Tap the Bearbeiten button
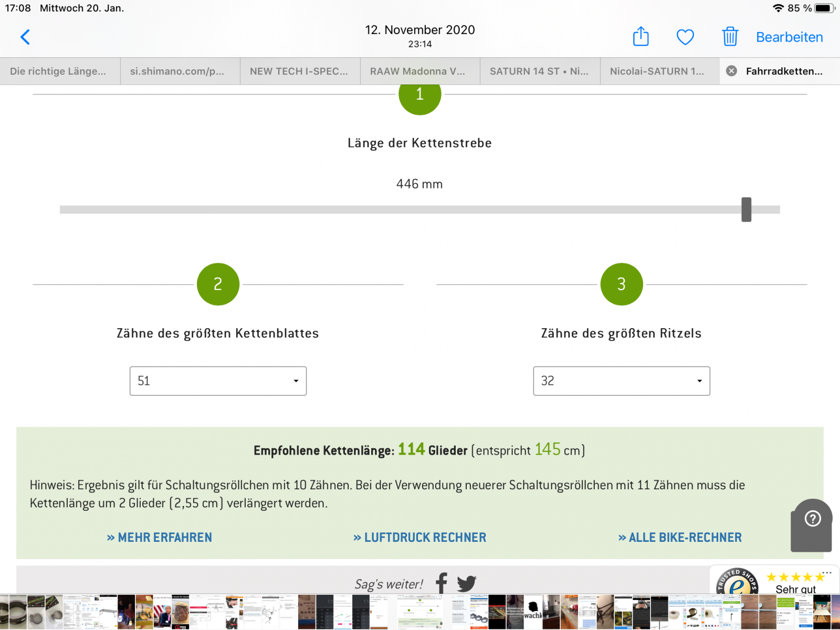This screenshot has height=630, width=840. (789, 37)
